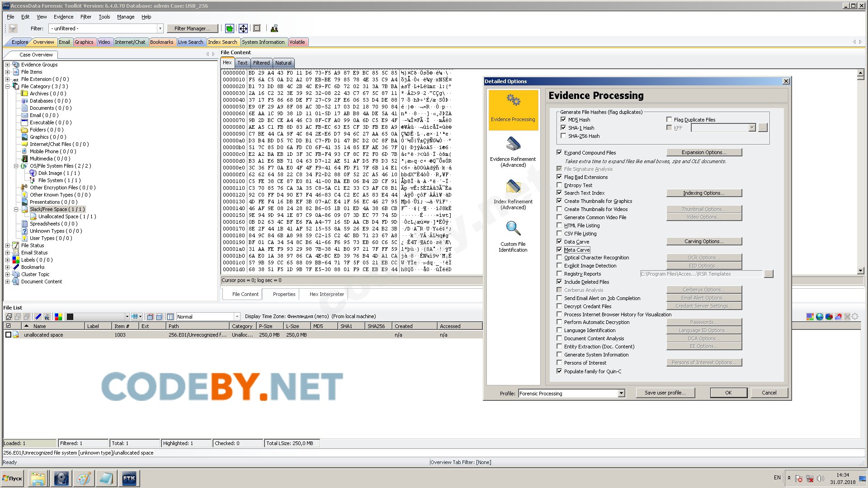Click the column settings icon in File List
Screen dimensions: 868x488
170,317
